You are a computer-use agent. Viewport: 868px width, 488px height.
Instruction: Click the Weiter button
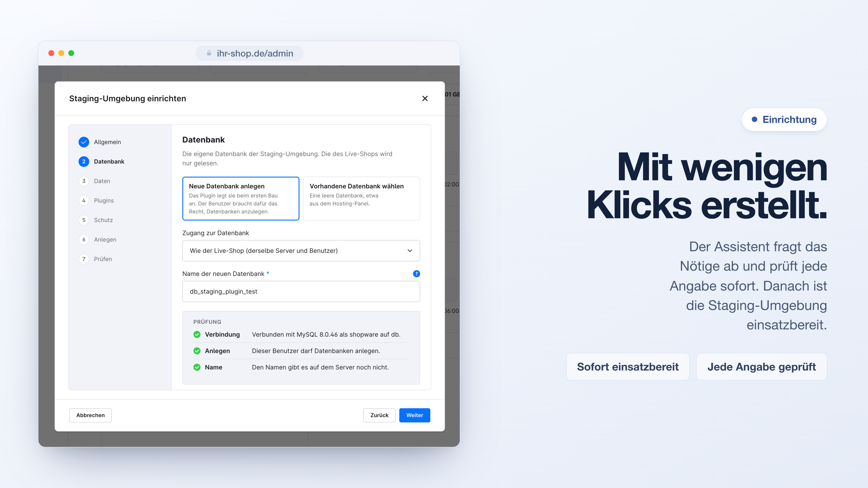click(x=415, y=415)
